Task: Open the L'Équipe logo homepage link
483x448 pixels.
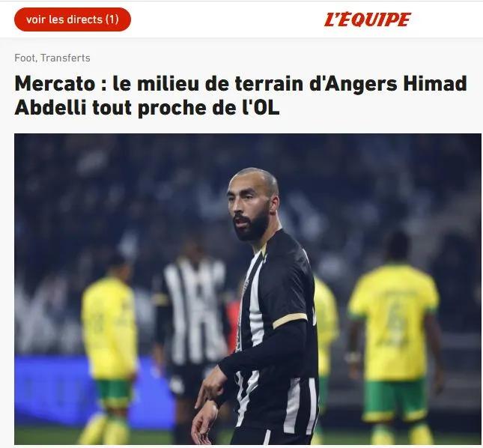Action: (x=367, y=19)
